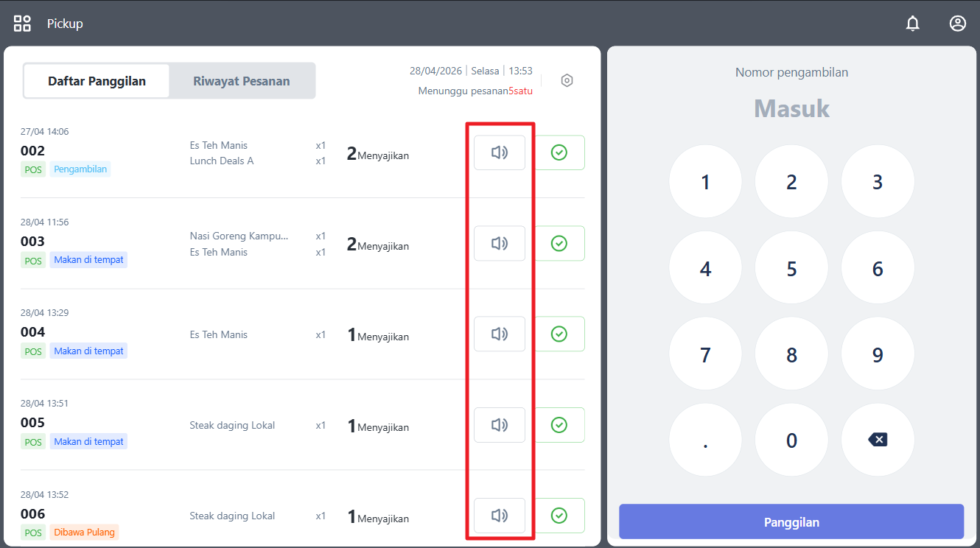Click the Panggilan call button
Image resolution: width=980 pixels, height=548 pixels.
click(x=791, y=522)
